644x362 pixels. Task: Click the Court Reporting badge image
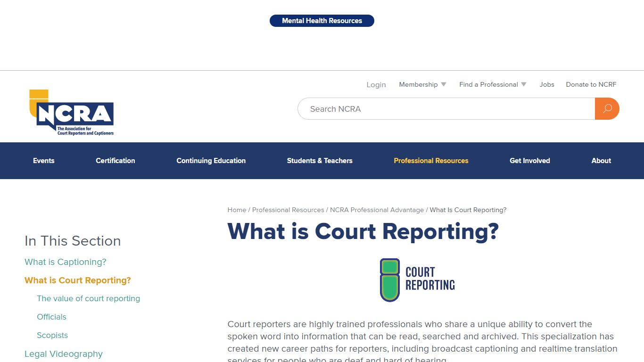(418, 280)
